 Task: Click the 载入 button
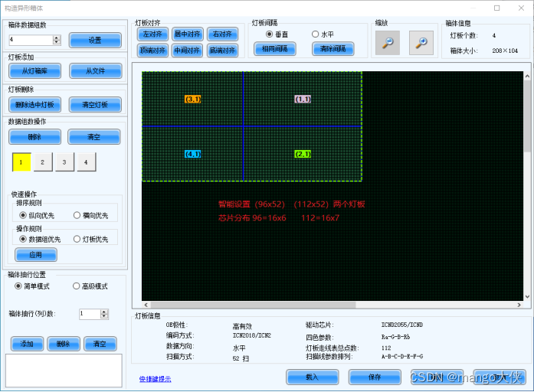313,377
